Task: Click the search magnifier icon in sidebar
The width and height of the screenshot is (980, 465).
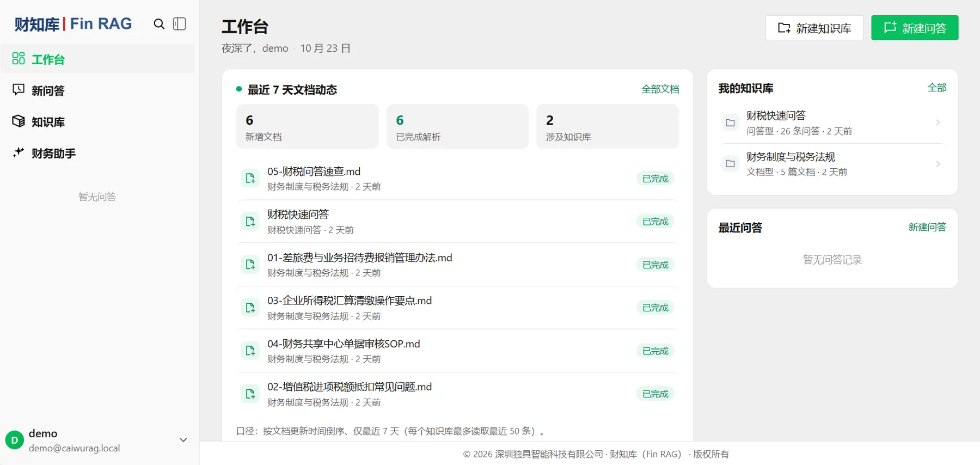Action: pyautogui.click(x=159, y=24)
